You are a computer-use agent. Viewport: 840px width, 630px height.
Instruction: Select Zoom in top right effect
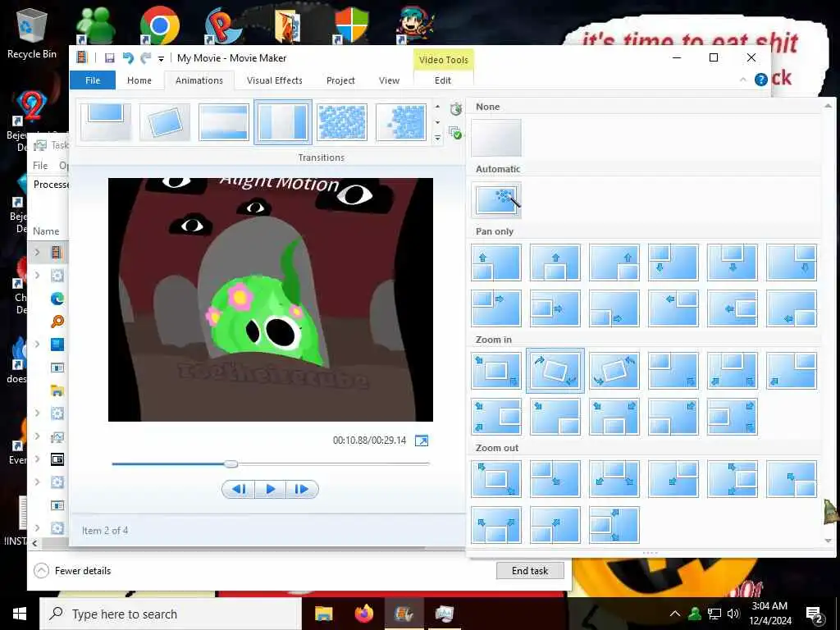(x=792, y=371)
